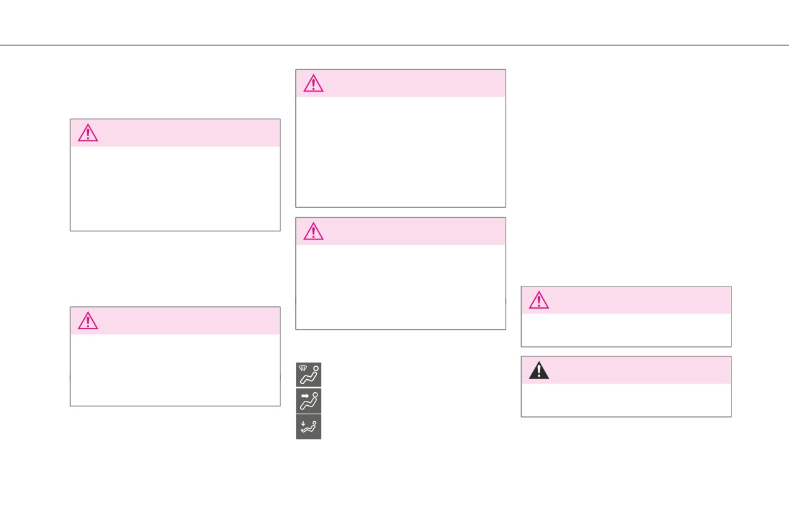The height and width of the screenshot is (532, 789).
Task: Click pink header of box above airflow icons
Action: click(x=401, y=231)
